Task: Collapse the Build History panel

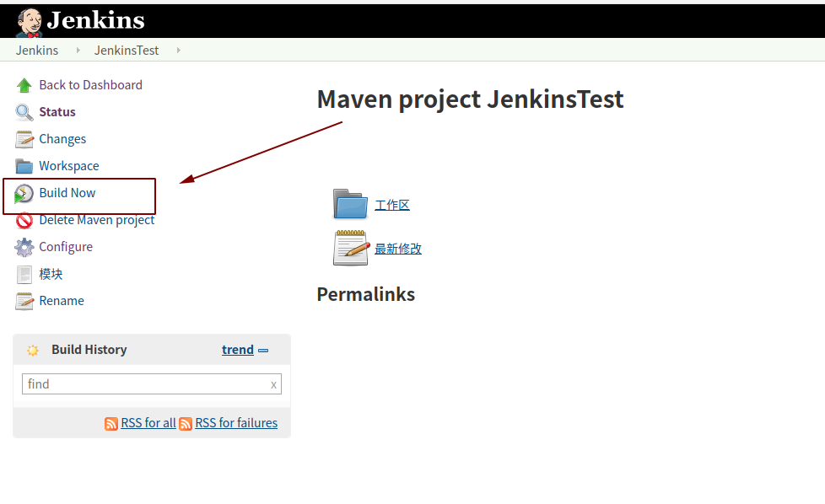Action: pyautogui.click(x=263, y=349)
